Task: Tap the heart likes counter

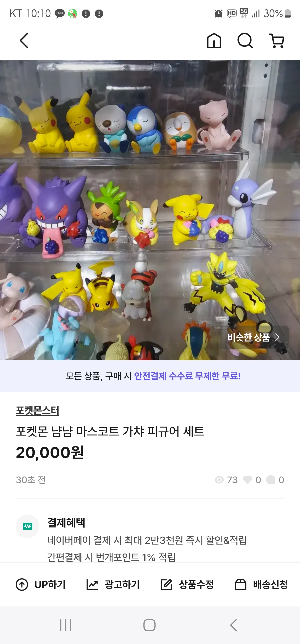Action: click(x=252, y=480)
